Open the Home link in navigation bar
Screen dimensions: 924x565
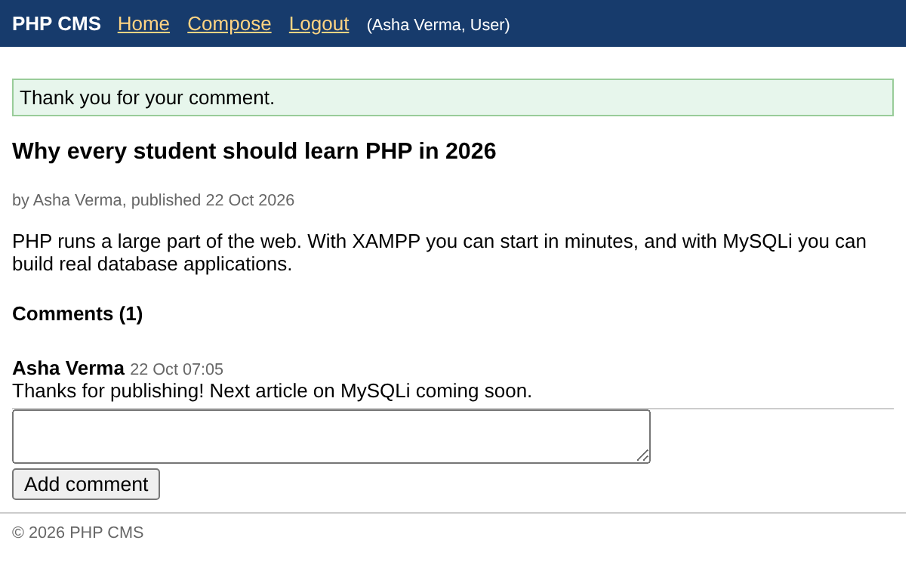coord(143,24)
